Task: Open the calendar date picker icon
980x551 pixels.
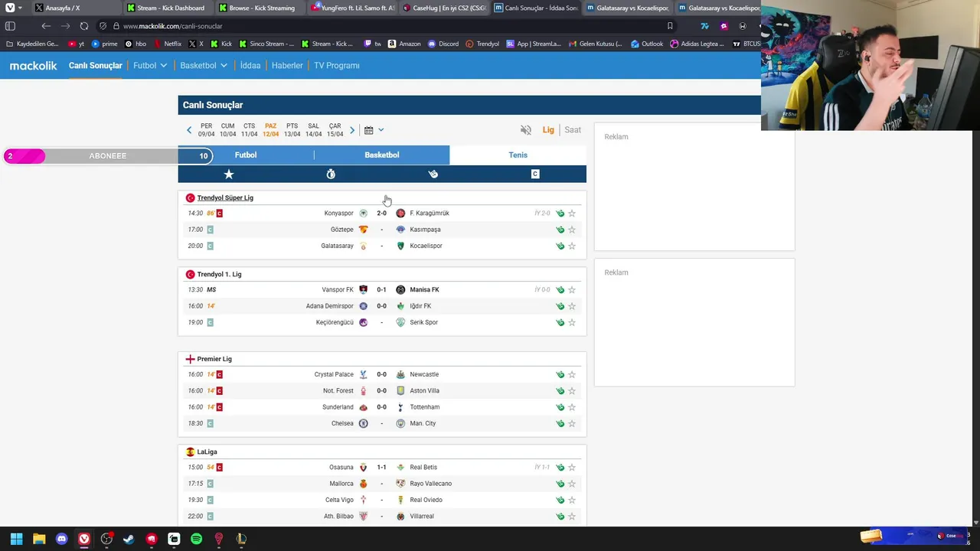Action: [368, 130]
